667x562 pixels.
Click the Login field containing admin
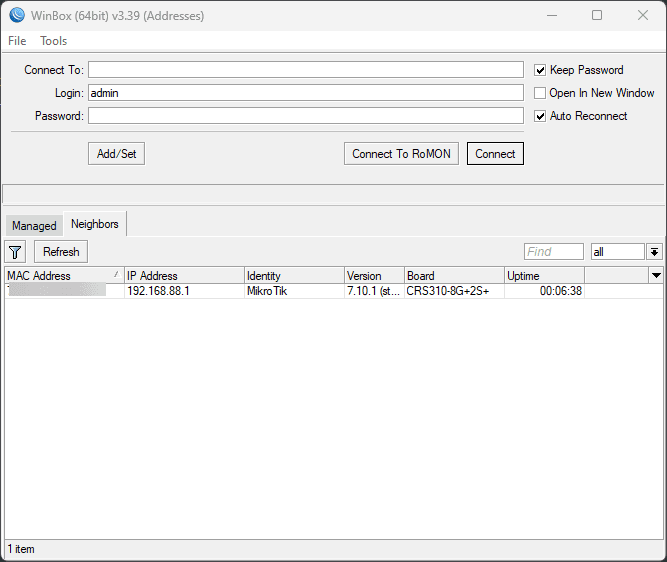pyautogui.click(x=306, y=93)
